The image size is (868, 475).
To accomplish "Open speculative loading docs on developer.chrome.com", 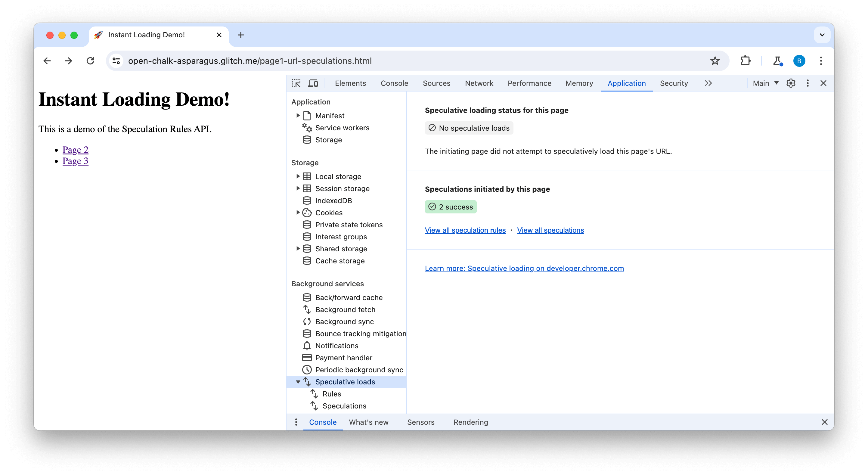I will click(x=524, y=268).
